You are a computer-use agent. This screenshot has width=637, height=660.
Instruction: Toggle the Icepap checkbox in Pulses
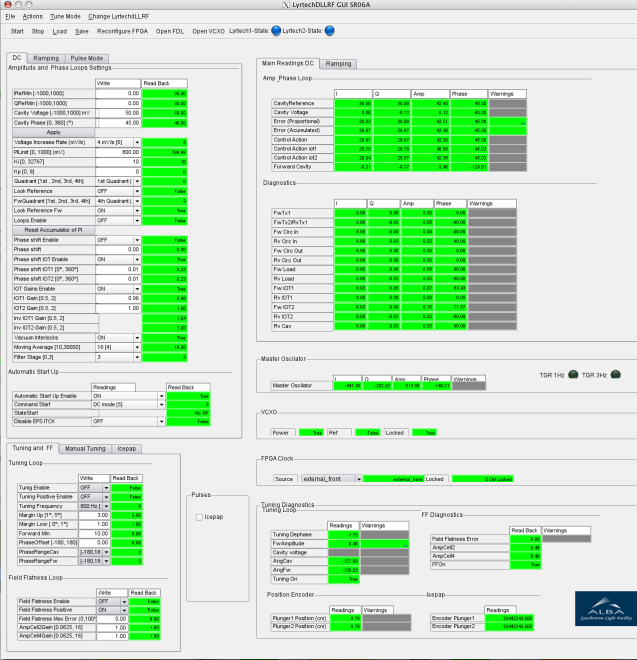[x=199, y=517]
